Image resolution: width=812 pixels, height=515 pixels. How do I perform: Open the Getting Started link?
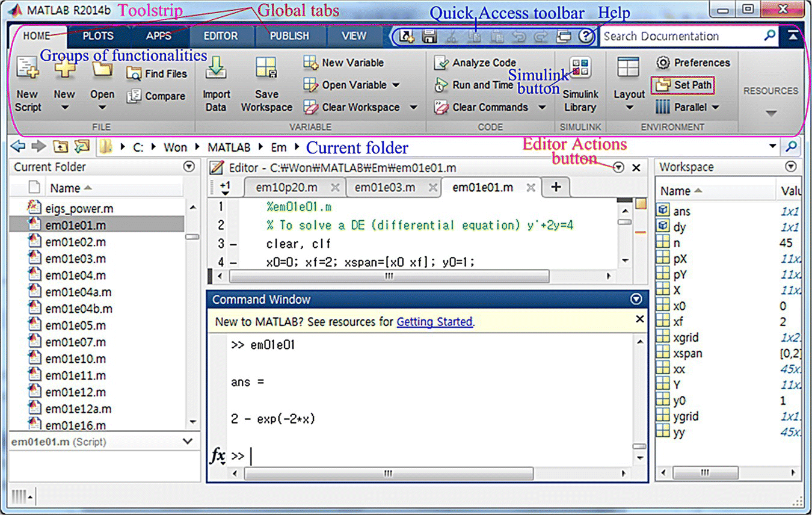[x=434, y=322]
